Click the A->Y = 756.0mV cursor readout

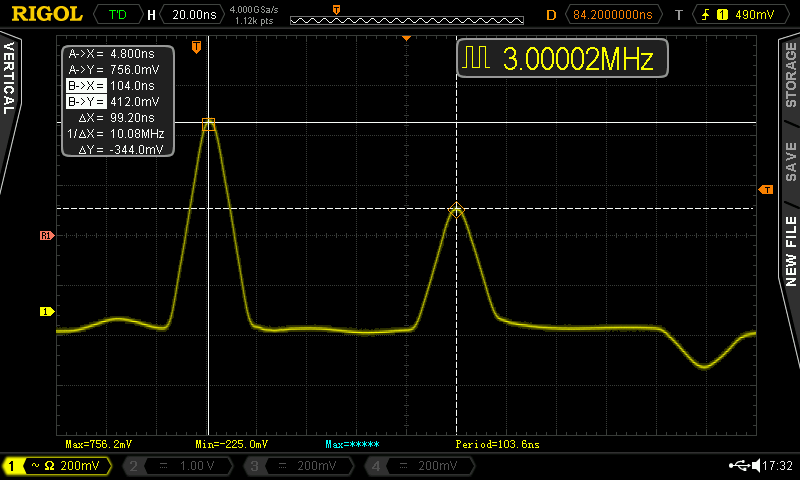(114, 69)
